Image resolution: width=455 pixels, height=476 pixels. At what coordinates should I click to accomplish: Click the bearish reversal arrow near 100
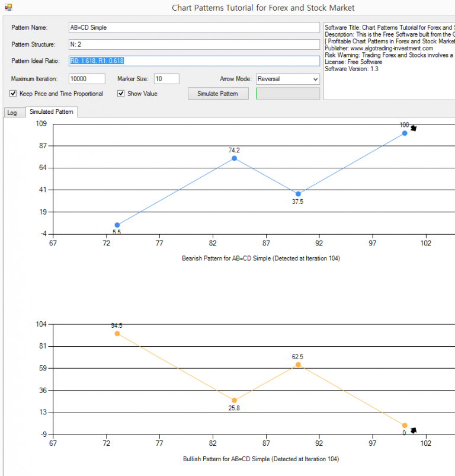(414, 128)
